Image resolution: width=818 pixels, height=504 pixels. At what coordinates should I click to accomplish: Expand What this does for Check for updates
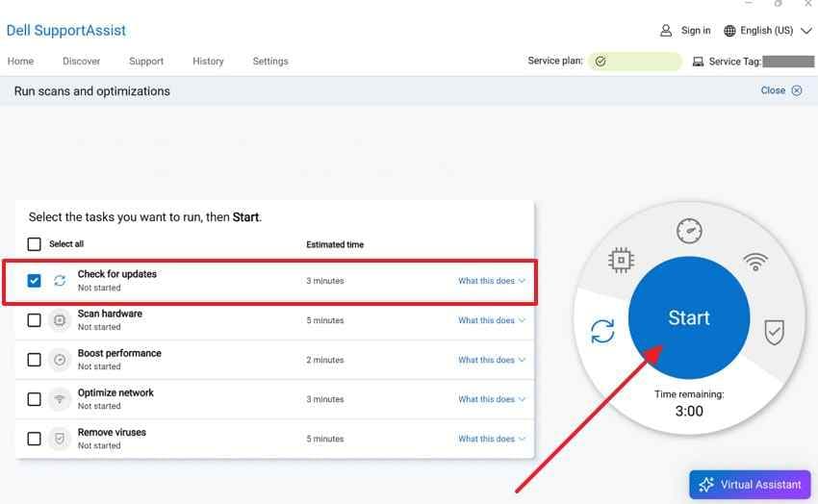coord(492,281)
